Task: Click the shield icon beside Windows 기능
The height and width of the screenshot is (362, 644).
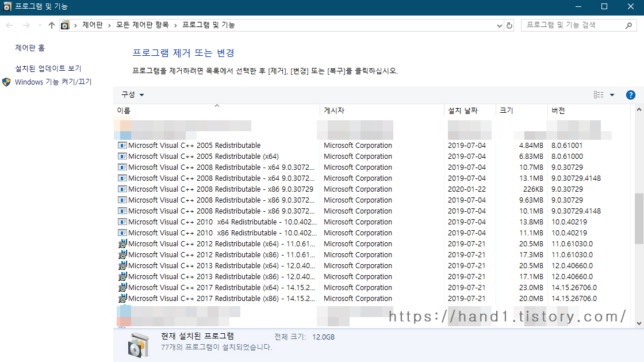Action: pos(6,82)
